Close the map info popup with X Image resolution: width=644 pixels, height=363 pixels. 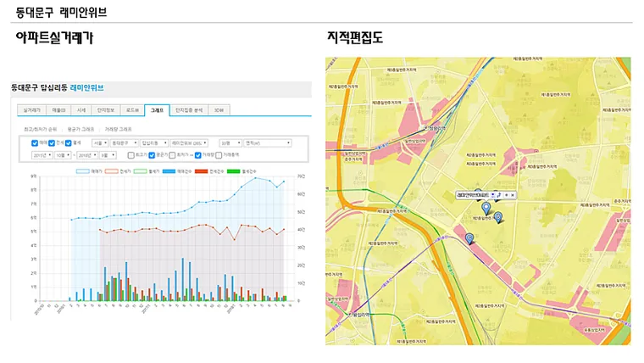[x=513, y=195]
